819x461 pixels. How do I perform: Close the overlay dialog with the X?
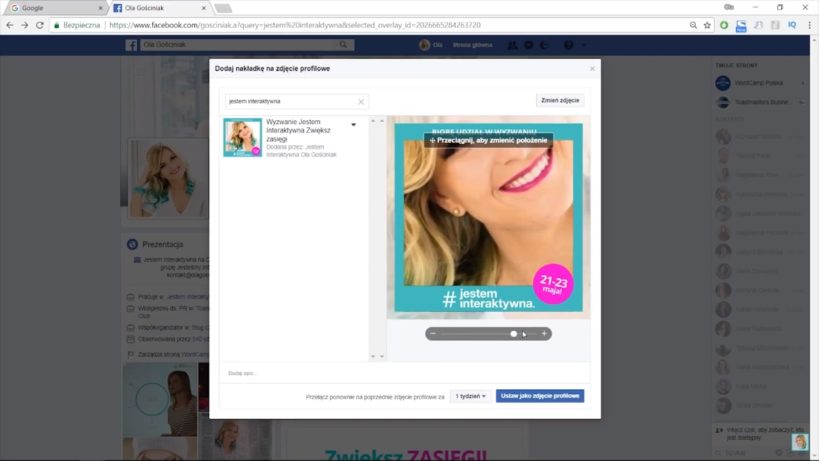(x=592, y=69)
